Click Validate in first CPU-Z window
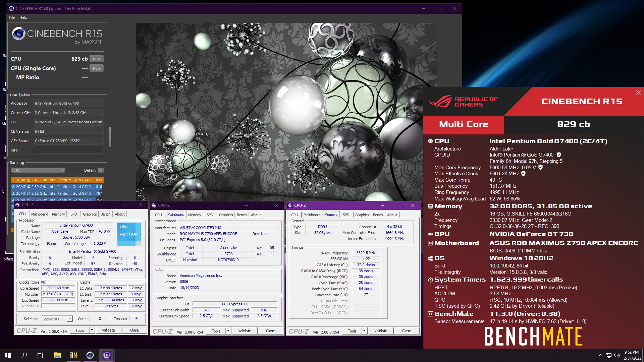The height and width of the screenshot is (362, 644). (108, 330)
